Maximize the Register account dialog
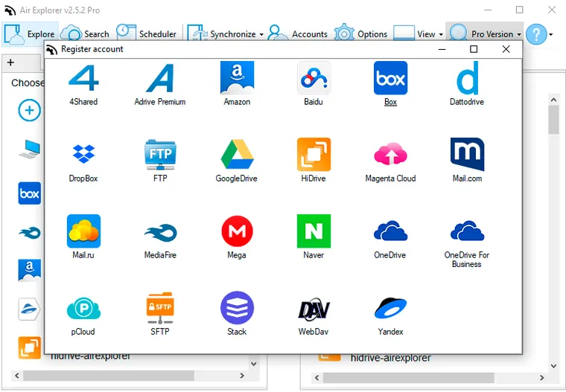This screenshot has height=392, width=566. 474,49
